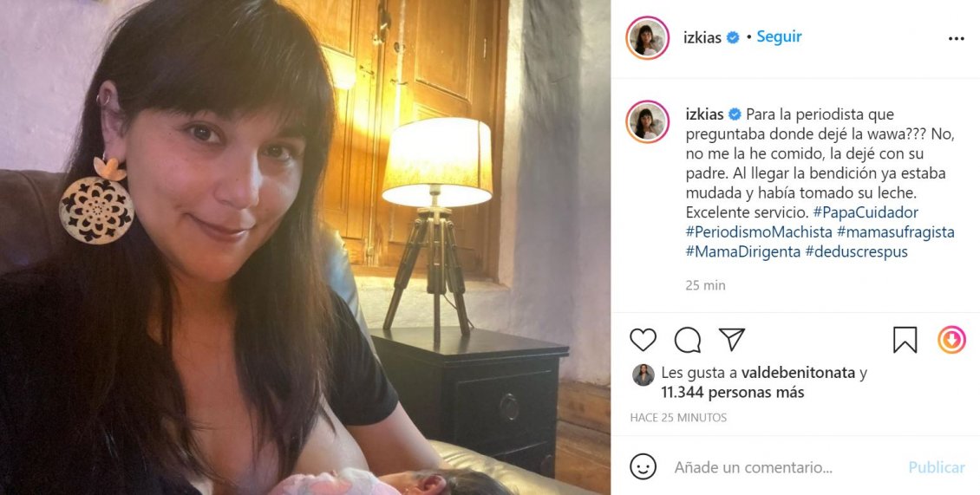
Task: Open the izkias username in header
Action: click(x=702, y=37)
